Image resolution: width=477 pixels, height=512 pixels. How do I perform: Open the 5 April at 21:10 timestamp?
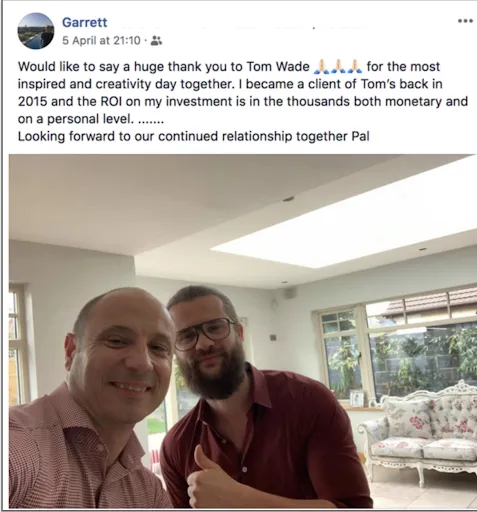pos(101,41)
